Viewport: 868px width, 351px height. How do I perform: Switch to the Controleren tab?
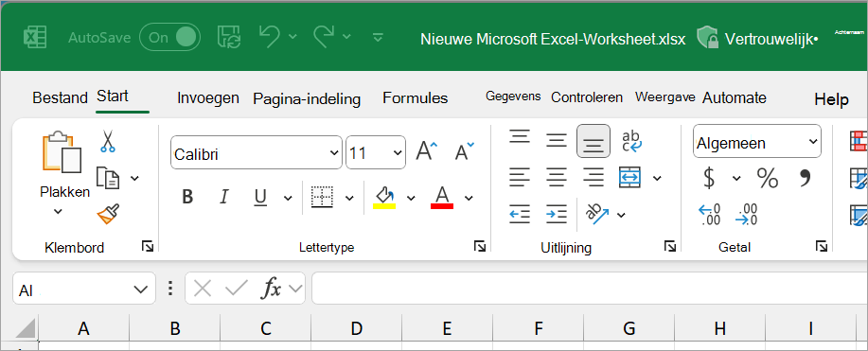coord(587,97)
